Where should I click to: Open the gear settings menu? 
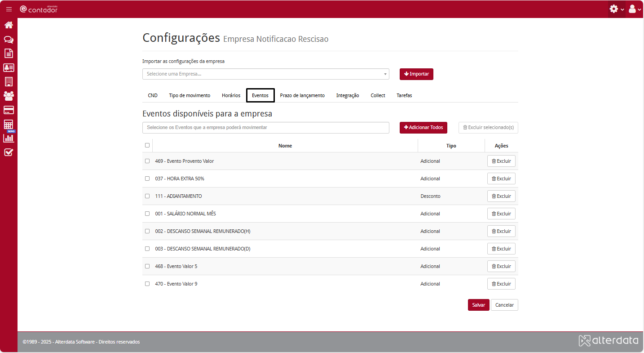(x=616, y=9)
